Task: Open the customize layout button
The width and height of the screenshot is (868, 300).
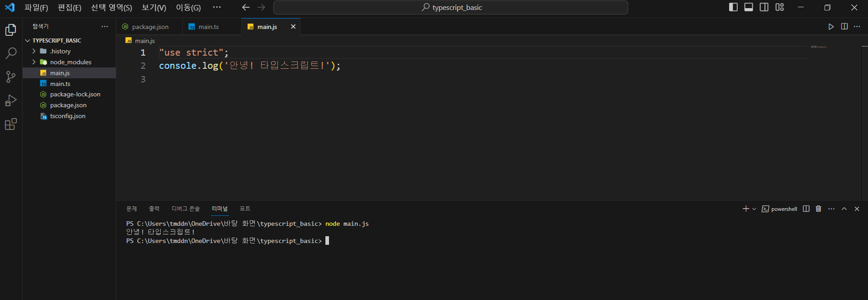Action: (780, 7)
